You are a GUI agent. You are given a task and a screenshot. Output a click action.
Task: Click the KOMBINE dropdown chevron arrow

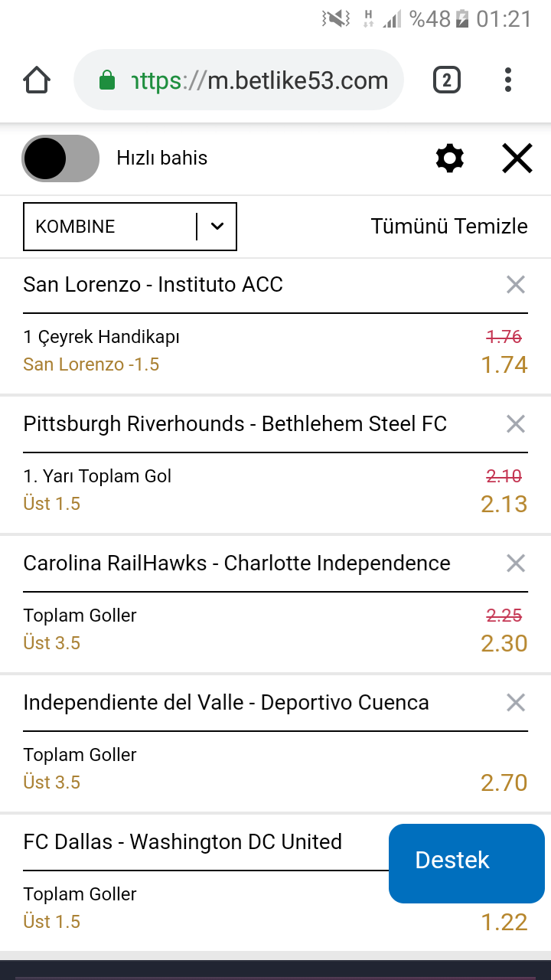pos(217,227)
